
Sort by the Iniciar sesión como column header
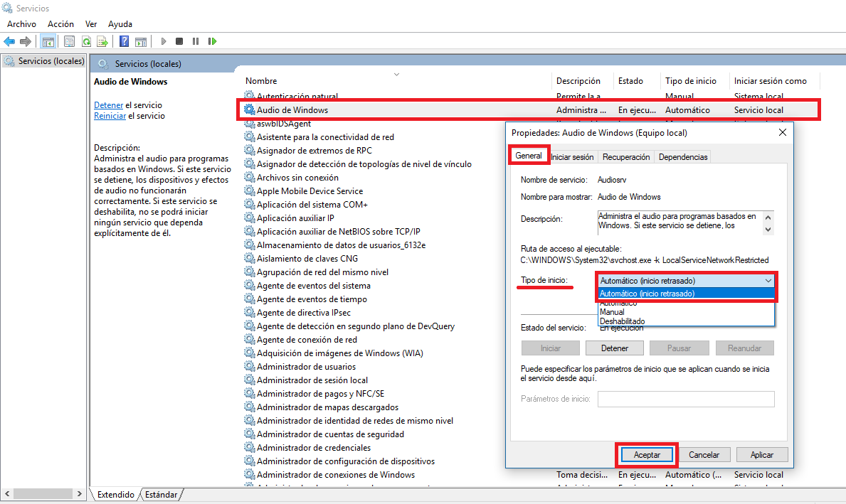(x=771, y=81)
